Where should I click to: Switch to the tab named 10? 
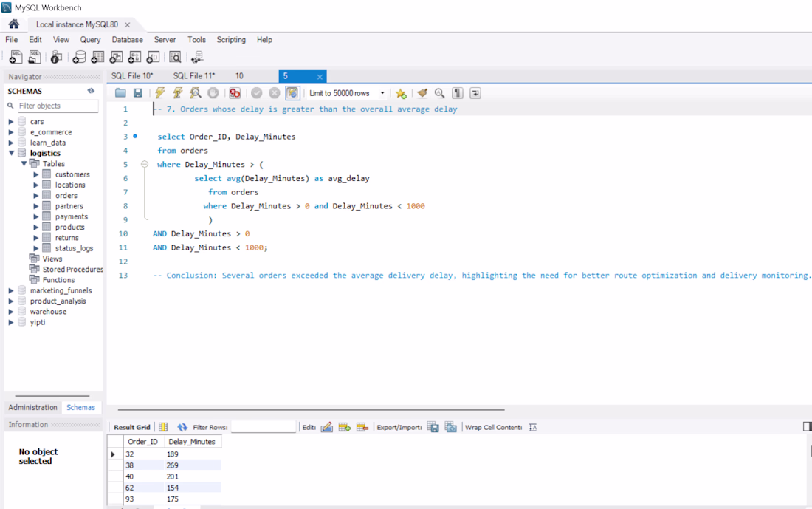click(x=239, y=75)
